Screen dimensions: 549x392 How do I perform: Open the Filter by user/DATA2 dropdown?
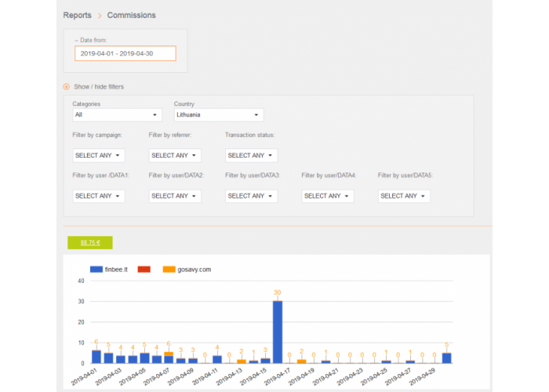click(175, 196)
